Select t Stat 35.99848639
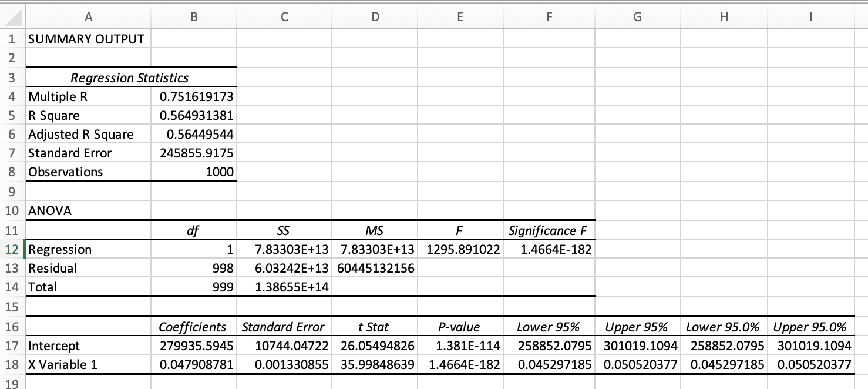This screenshot has height=389, width=868. (x=374, y=364)
